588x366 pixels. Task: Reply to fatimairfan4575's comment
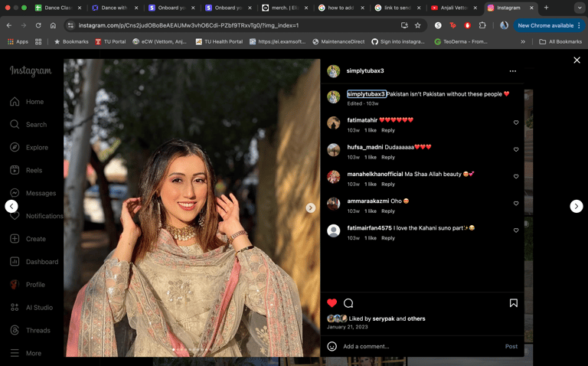coord(388,238)
